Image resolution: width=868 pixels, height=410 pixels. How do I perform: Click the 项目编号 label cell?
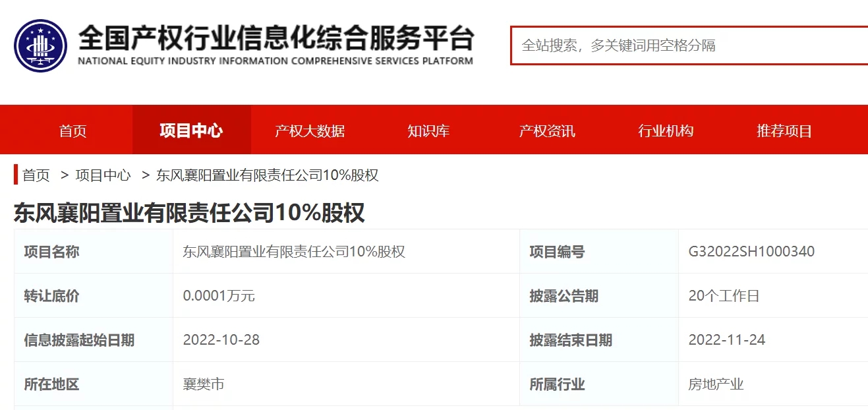tap(599, 252)
